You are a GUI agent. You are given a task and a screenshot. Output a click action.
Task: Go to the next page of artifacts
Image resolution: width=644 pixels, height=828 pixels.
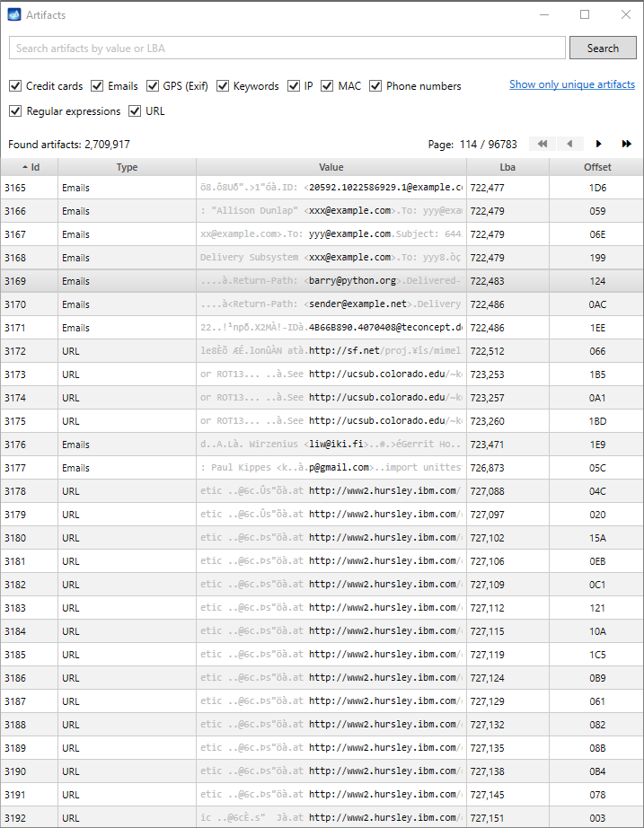point(598,144)
